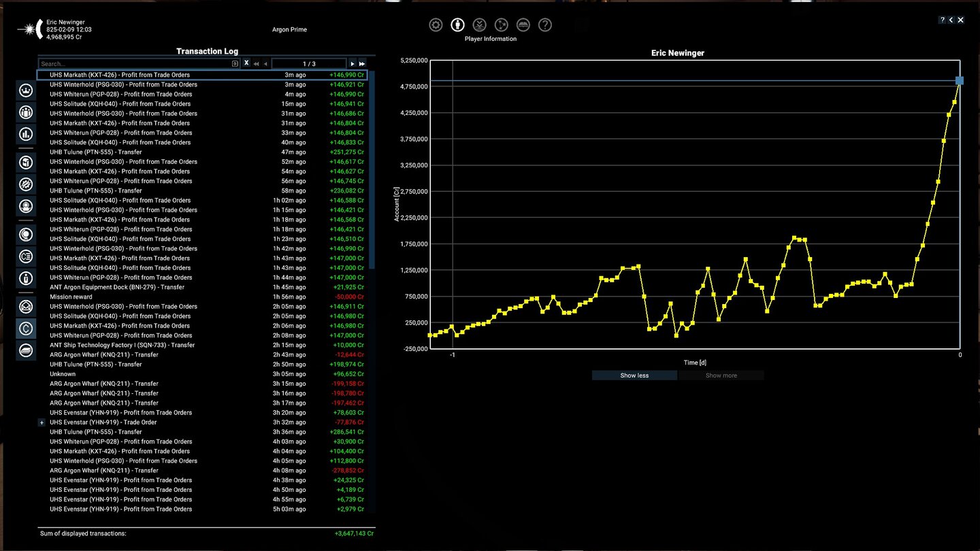Select ARG Argon Wharf row with -12,644 Cr

[202, 354]
